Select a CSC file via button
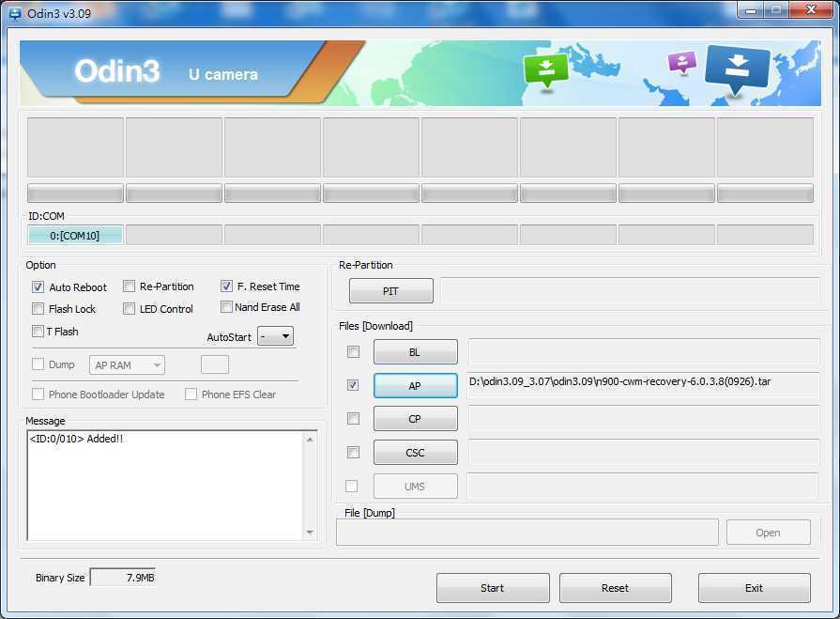This screenshot has height=619, width=840. pyautogui.click(x=415, y=453)
